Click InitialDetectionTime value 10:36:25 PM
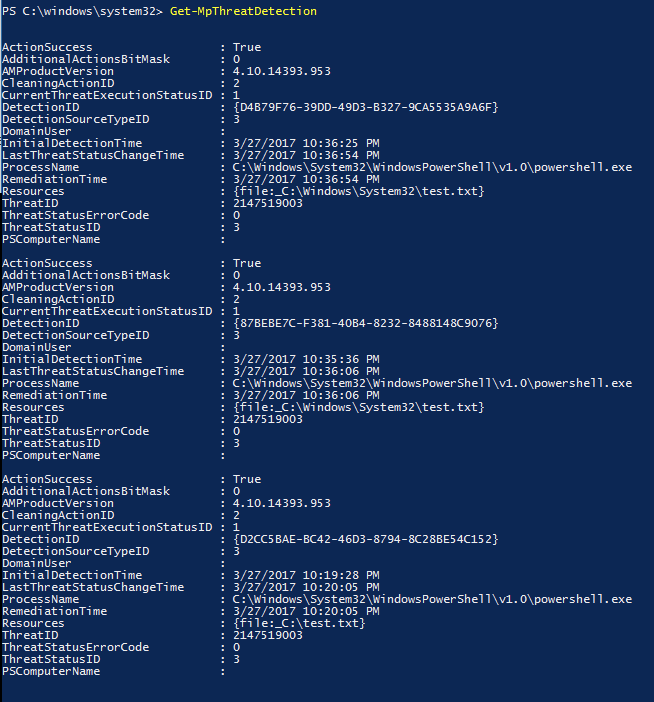The image size is (654, 702). pos(306,143)
